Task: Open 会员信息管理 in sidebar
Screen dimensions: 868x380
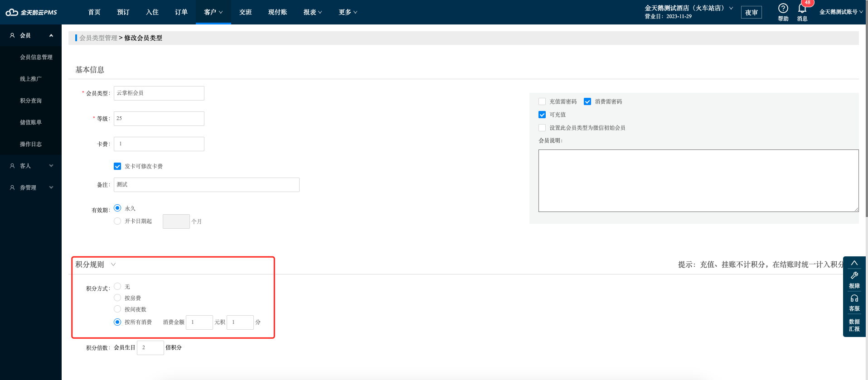Action: coord(36,57)
